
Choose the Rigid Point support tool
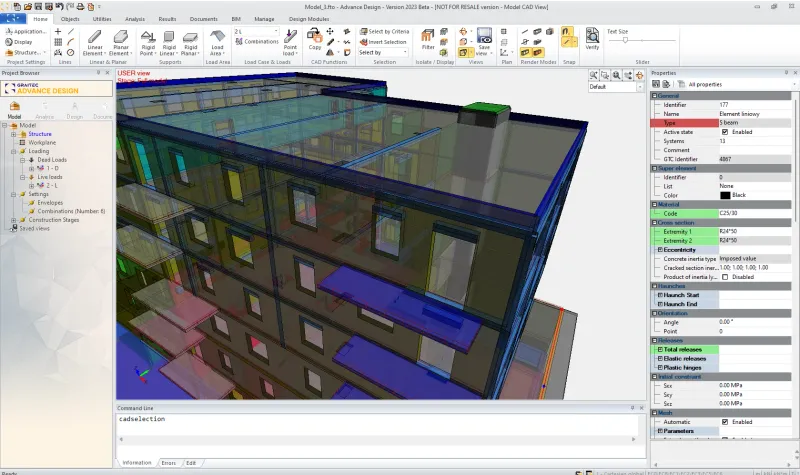(147, 43)
